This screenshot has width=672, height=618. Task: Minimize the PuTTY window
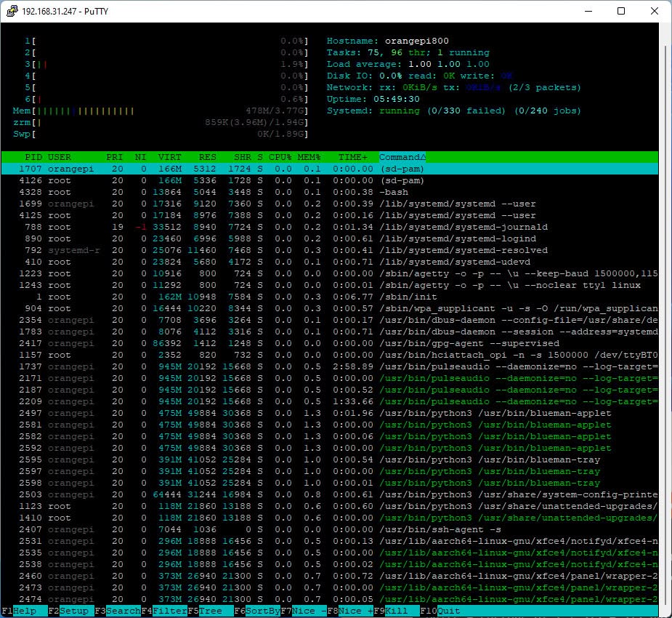pos(588,11)
